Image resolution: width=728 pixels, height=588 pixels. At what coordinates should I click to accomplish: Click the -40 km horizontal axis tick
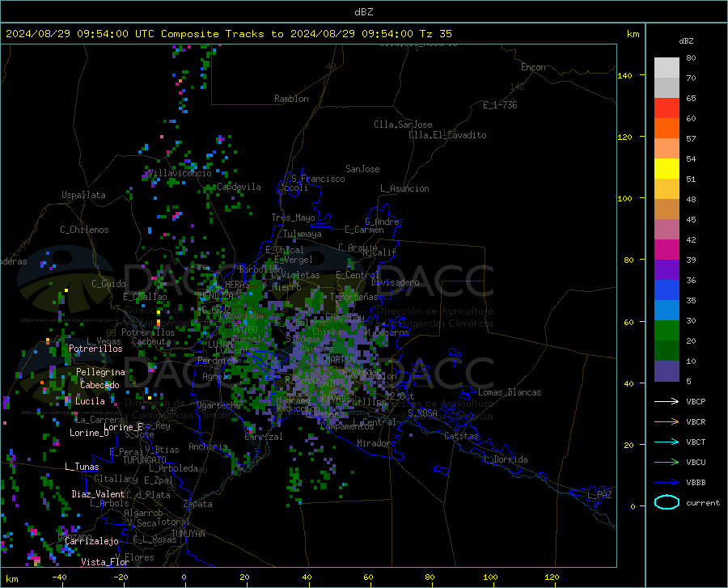tap(59, 577)
